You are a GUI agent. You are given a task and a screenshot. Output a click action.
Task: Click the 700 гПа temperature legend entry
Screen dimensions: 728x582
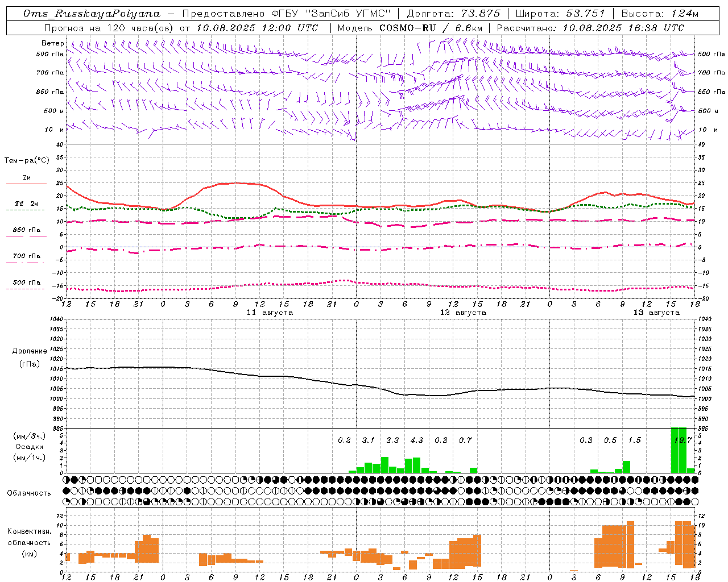pyautogui.click(x=26, y=258)
